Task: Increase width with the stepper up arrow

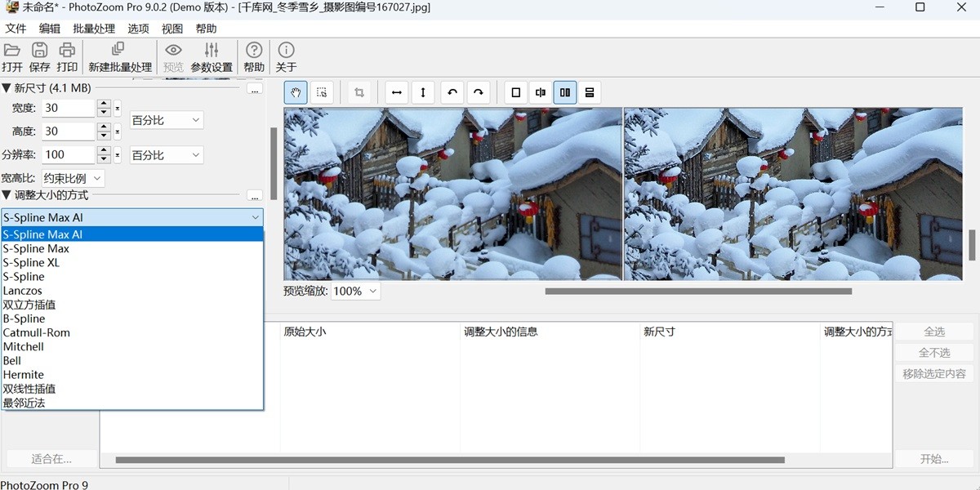Action: point(104,103)
